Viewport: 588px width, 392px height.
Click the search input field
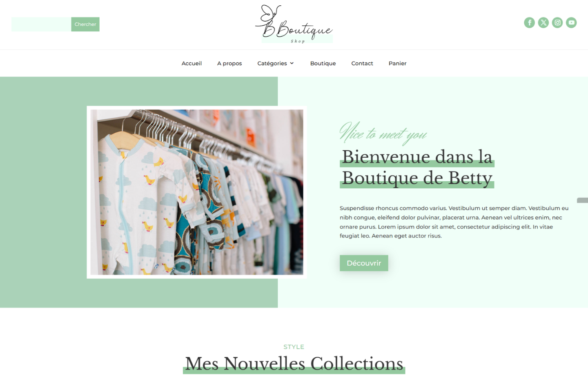point(41,24)
